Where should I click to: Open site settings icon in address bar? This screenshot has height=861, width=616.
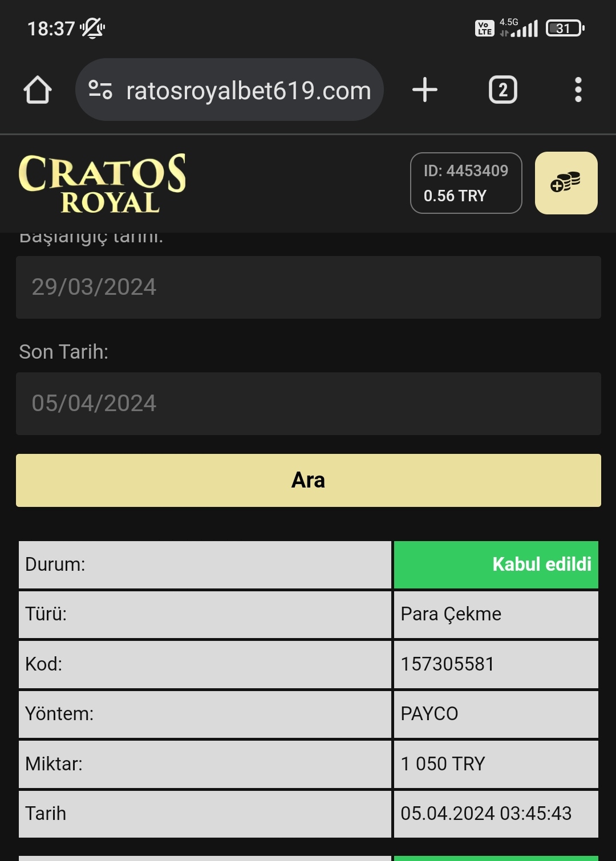click(x=100, y=90)
